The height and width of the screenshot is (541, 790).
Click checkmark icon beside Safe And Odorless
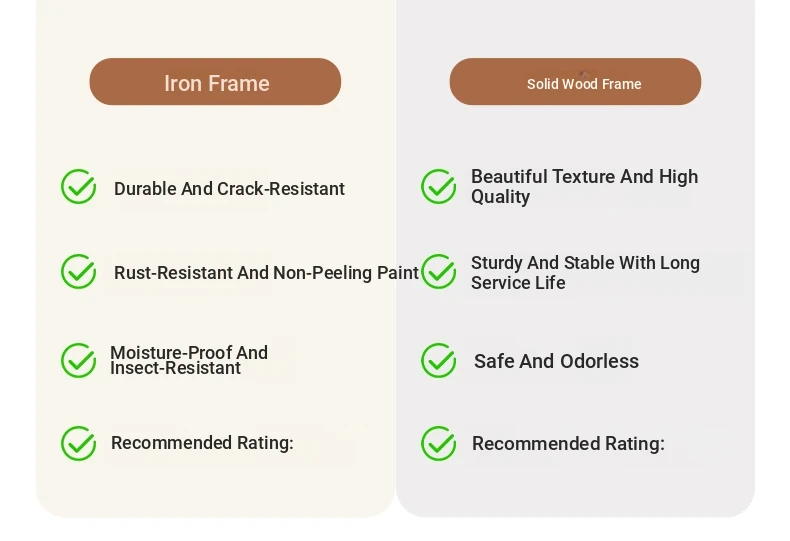(x=439, y=361)
